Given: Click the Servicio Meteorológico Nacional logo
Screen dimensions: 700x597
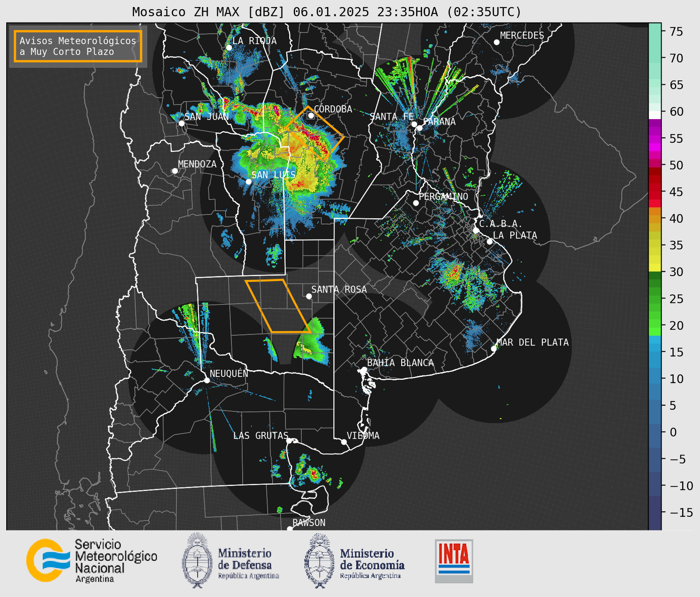Looking at the screenshot, I should [92, 560].
